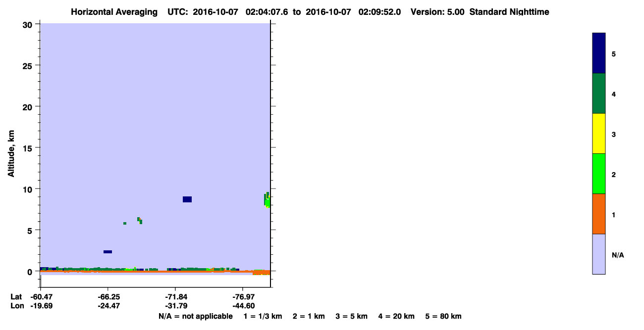Click the 20 altitude tick label
644x330 pixels.
tap(29, 106)
